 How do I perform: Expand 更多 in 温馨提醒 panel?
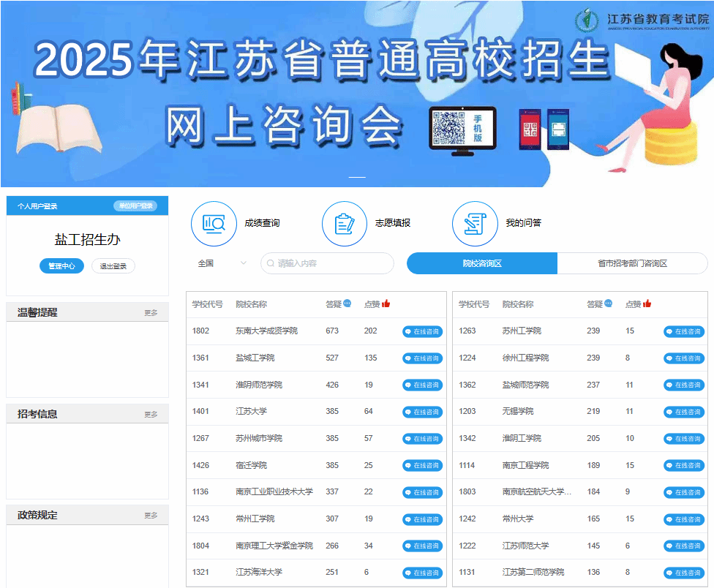[x=151, y=313]
